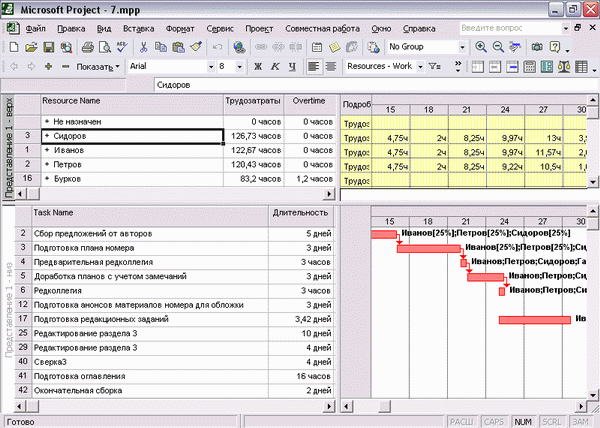
Task: Click the Показать outline button
Action: coord(98,67)
